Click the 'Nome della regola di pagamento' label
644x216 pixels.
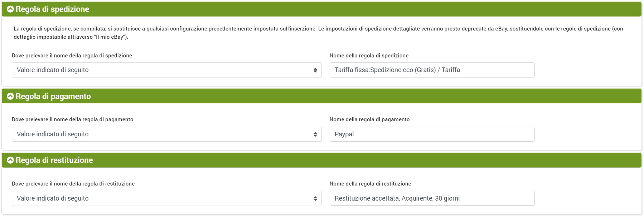(x=369, y=119)
